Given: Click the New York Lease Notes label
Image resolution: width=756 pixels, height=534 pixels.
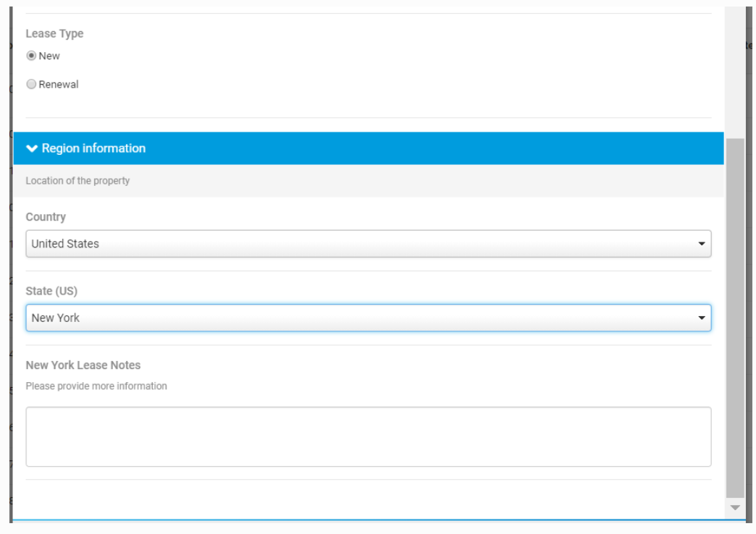Looking at the screenshot, I should pos(83,365).
